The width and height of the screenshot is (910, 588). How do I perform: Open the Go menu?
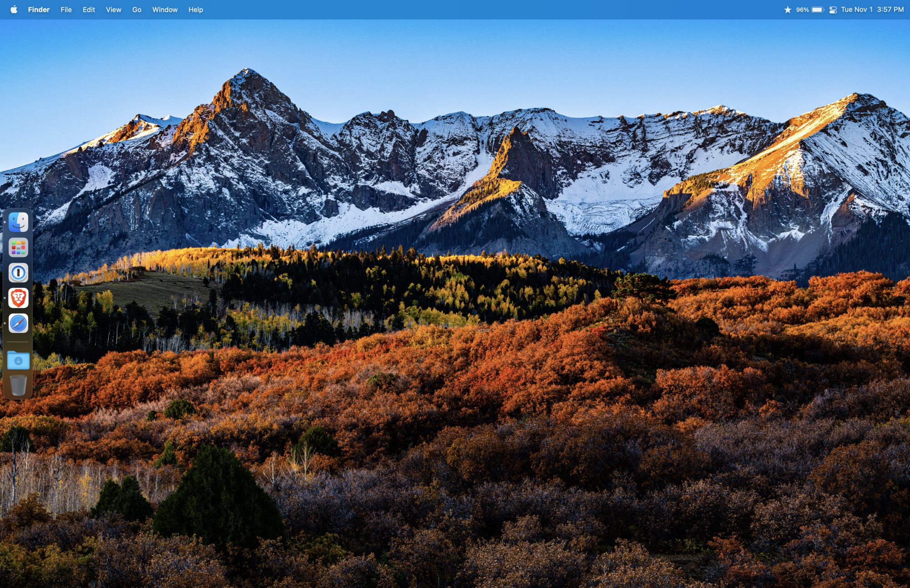(x=136, y=10)
